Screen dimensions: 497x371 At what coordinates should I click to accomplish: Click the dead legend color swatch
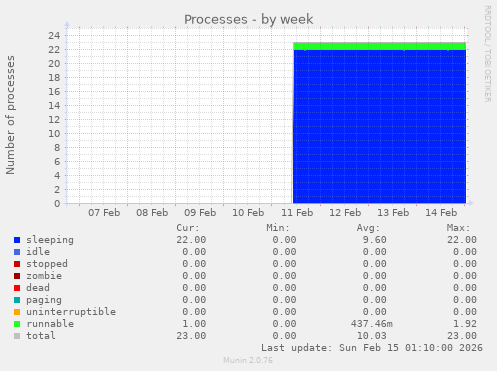point(17,288)
